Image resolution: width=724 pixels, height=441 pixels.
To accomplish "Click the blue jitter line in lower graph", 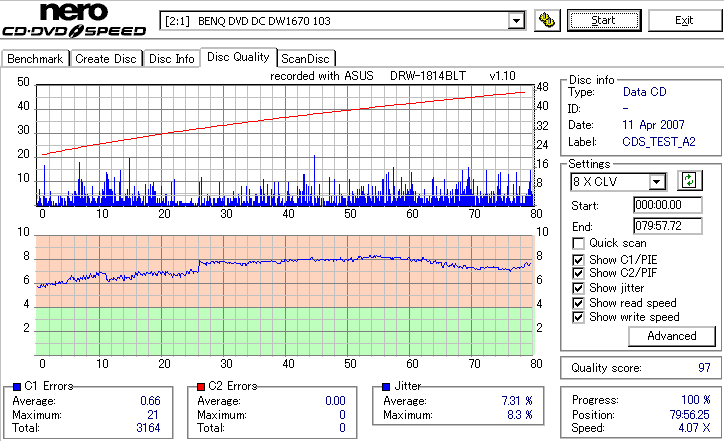I will coord(285,261).
